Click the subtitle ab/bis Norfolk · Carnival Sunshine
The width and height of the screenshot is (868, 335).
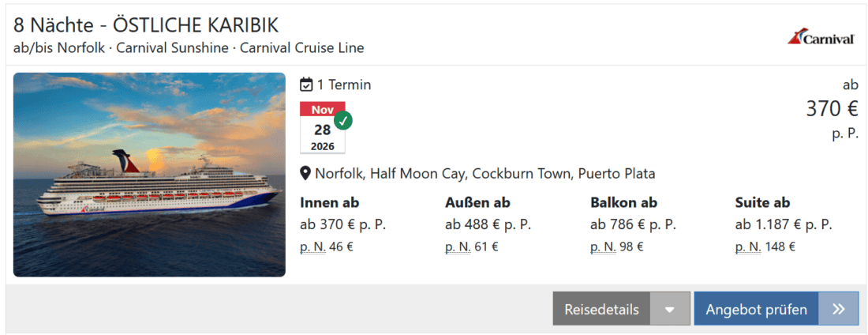pos(189,47)
